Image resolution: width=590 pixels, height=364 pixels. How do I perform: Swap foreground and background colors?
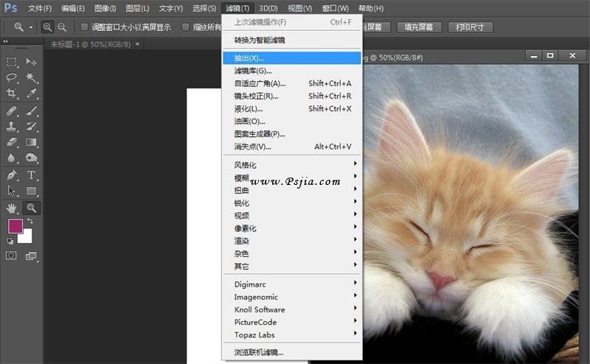[30, 221]
